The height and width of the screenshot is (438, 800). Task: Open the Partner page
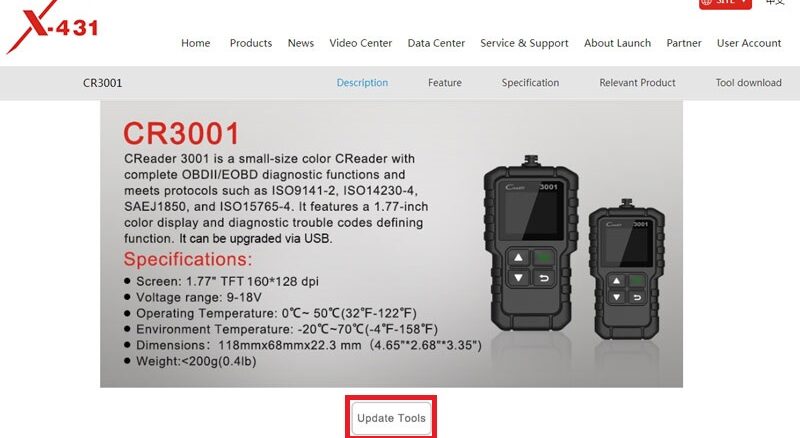point(684,43)
